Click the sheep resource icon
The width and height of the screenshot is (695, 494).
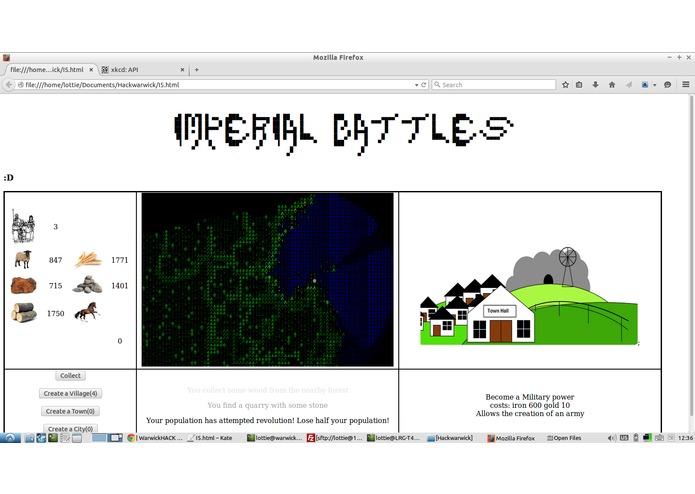(23, 260)
